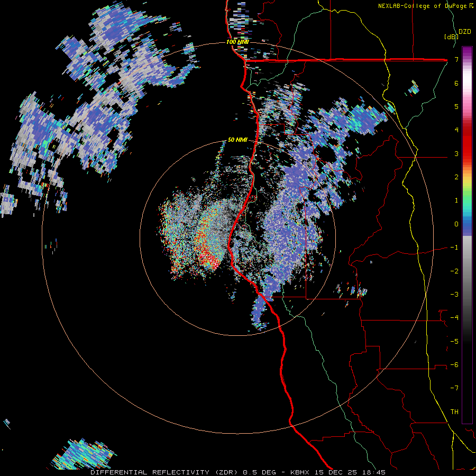This screenshot has height=476, width=476.
Task: Click the "0.5 DEG" elevation angle text
Action: pyautogui.click(x=259, y=472)
